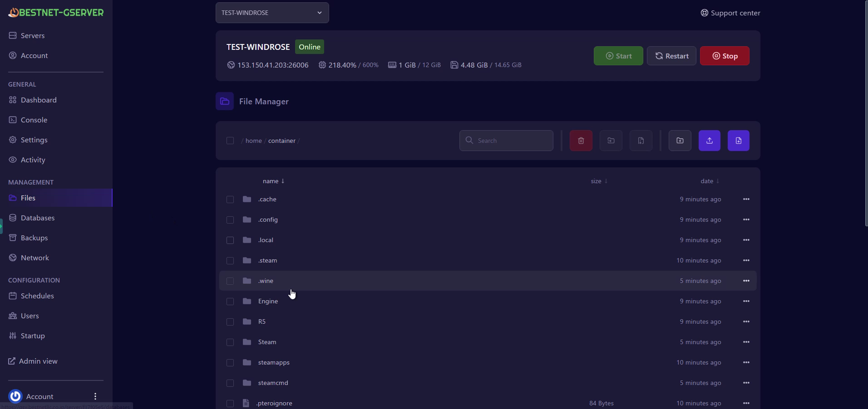Open the File Manager folder icon
The image size is (868, 409).
tap(225, 101)
